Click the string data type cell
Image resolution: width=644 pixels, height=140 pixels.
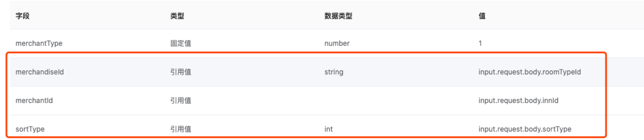(334, 72)
